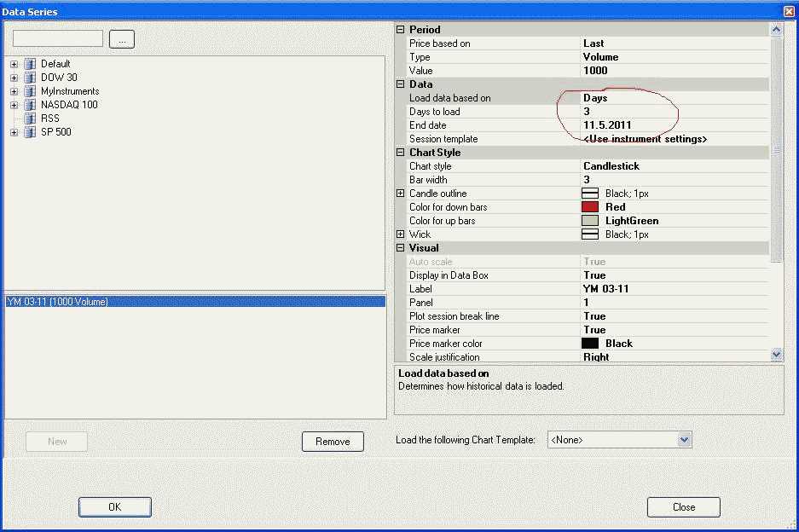Screen dimensions: 799x532
Task: Collapse the Chart Style section
Action: 401,153
